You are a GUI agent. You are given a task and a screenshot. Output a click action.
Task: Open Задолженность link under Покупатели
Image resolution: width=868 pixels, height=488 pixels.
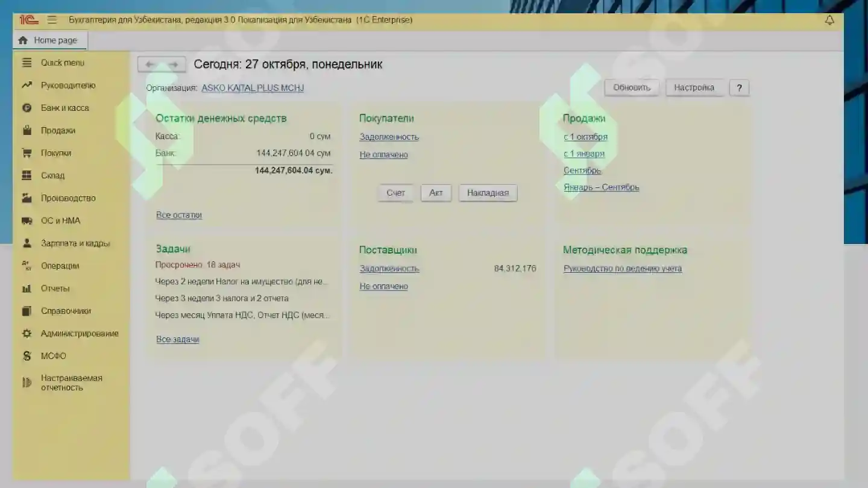389,137
